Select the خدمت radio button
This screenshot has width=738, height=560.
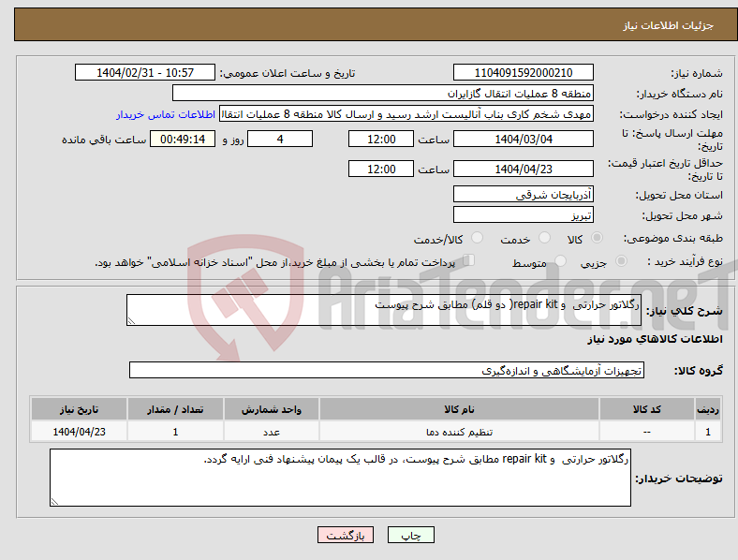pyautogui.click(x=544, y=238)
